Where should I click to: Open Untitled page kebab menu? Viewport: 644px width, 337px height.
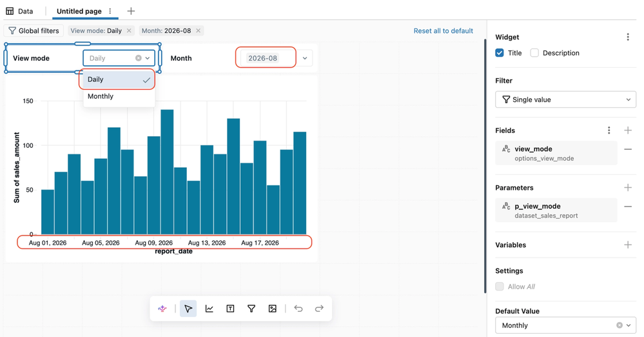[110, 11]
